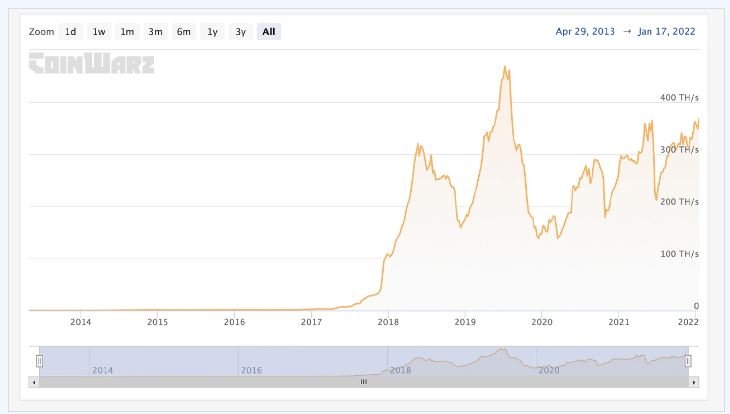730x414 pixels.
Task: Click the 2016 label in navigator
Action: [x=251, y=370]
